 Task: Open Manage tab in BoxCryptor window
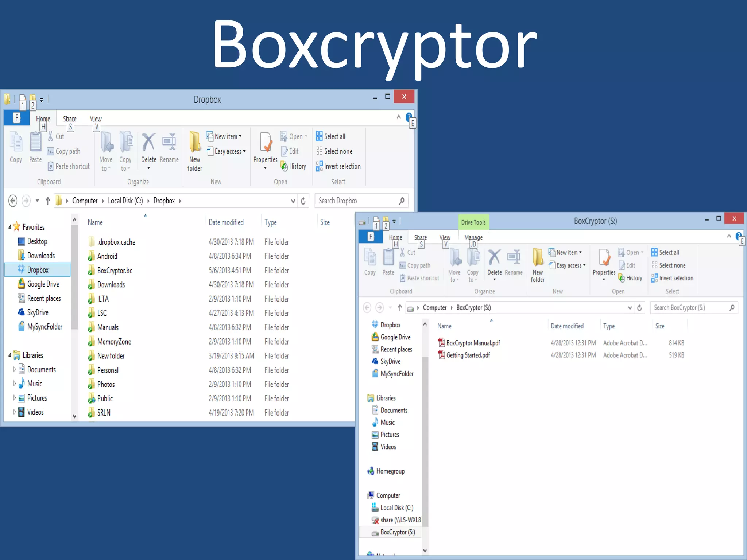(473, 237)
